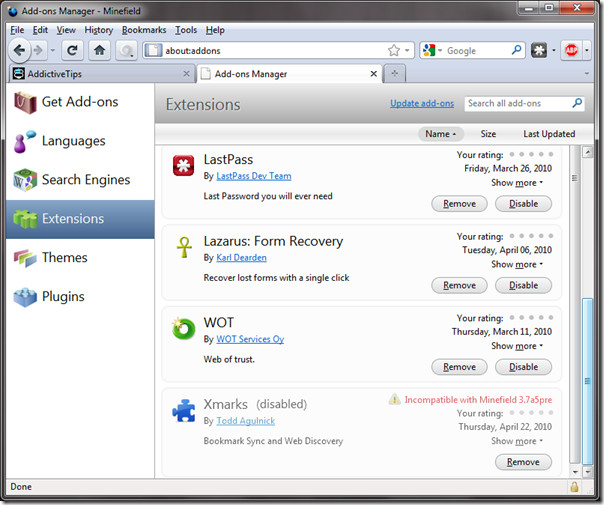Open LastPass Dev Team author link
The image size is (604, 505).
pyautogui.click(x=253, y=176)
